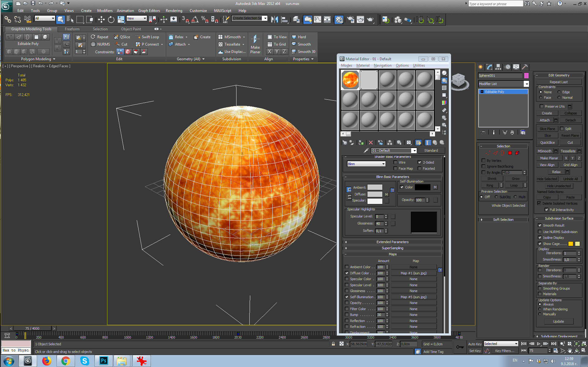Enable Preserve UVs checkbox
588x367 pixels.
click(x=541, y=106)
